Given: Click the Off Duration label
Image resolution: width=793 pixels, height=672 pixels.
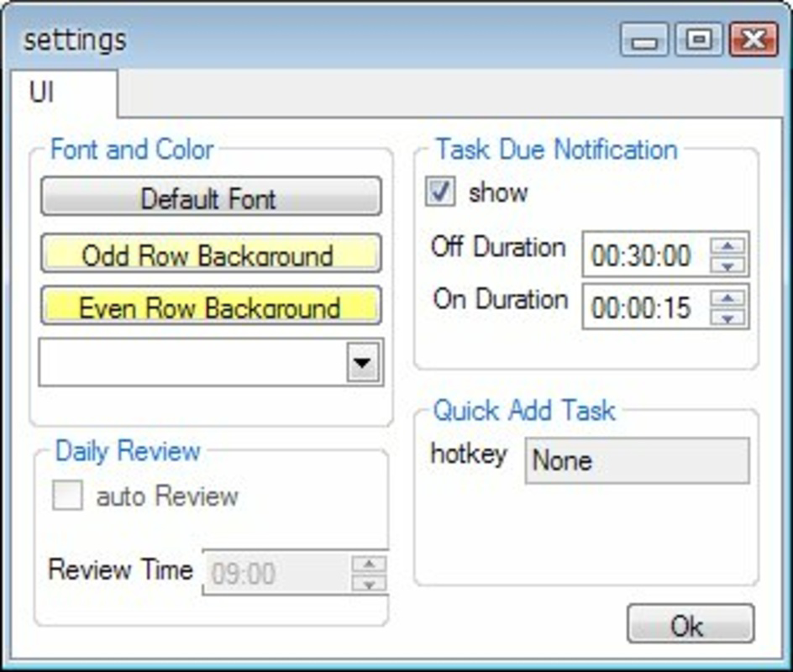Looking at the screenshot, I should (498, 247).
